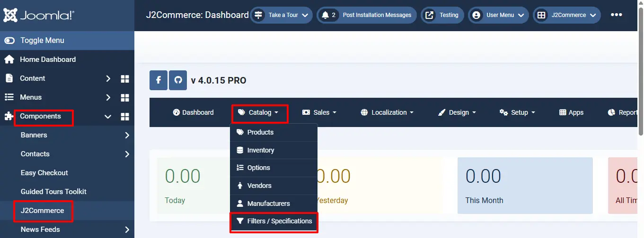Viewport: 644px width, 238px height.
Task: Click the This Month sales card
Action: (525, 186)
